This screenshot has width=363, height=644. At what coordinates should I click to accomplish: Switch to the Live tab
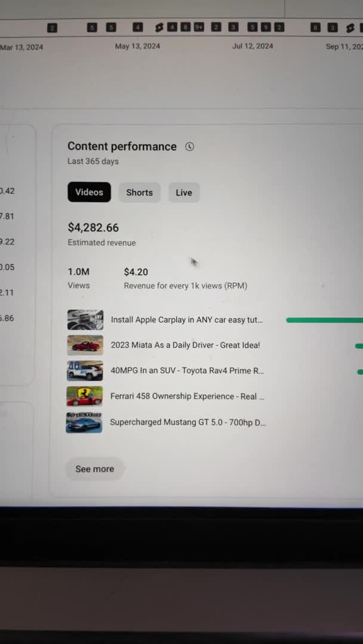click(x=183, y=192)
